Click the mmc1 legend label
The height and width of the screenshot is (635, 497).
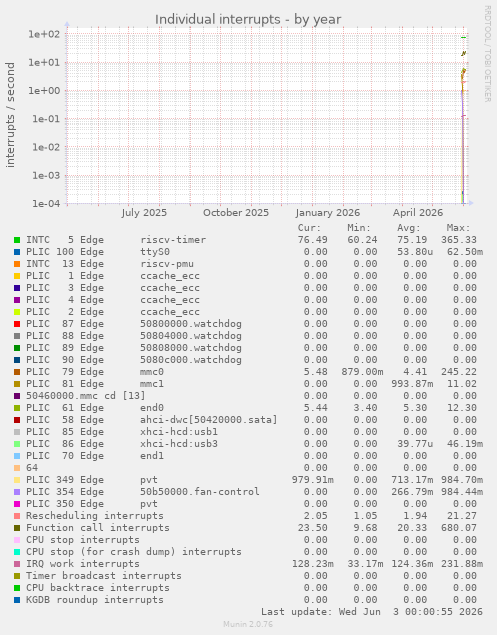click(152, 384)
